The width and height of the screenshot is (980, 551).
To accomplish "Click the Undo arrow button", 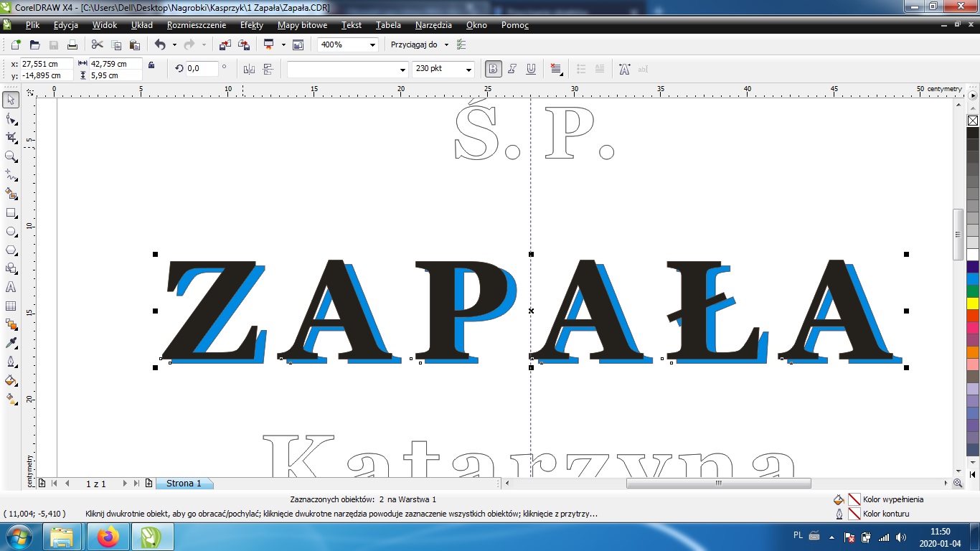I will pyautogui.click(x=159, y=44).
